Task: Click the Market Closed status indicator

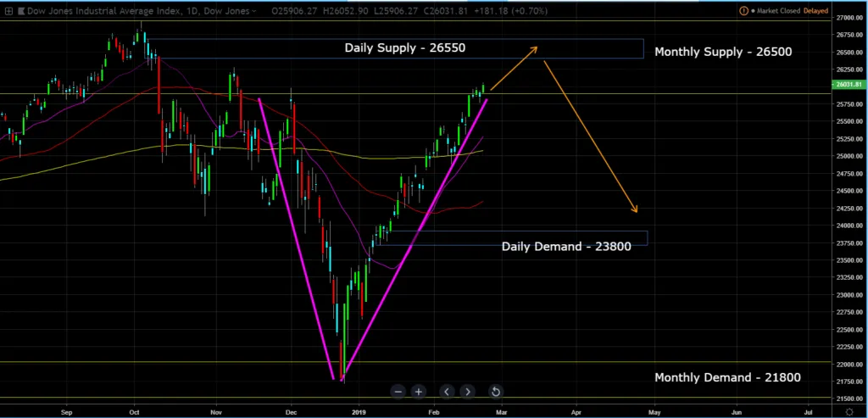Action: 776,10
